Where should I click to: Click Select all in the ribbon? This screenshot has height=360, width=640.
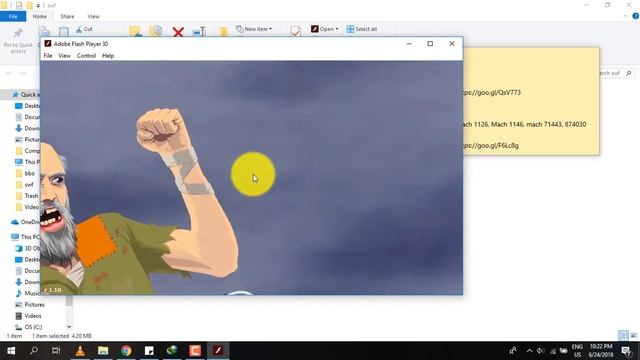(362, 29)
